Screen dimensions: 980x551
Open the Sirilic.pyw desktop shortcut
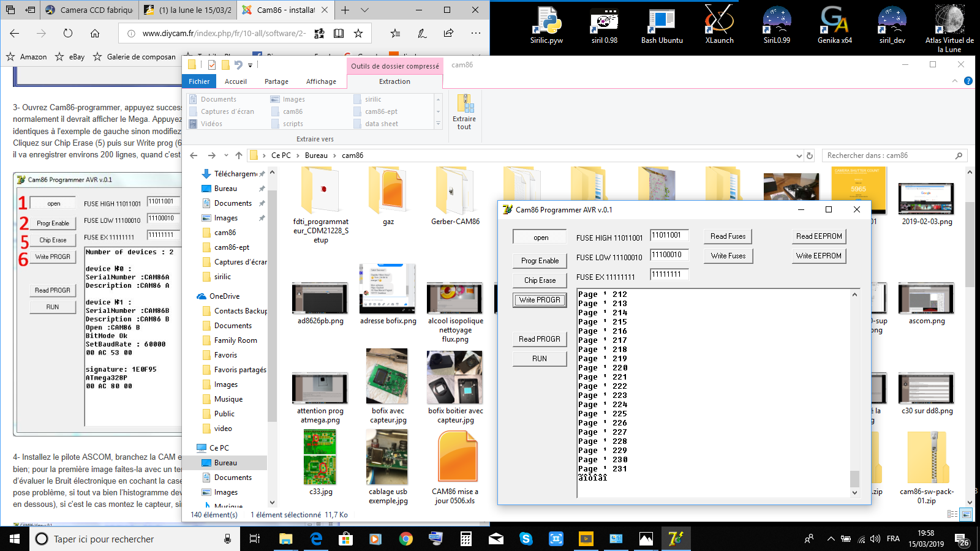546,25
